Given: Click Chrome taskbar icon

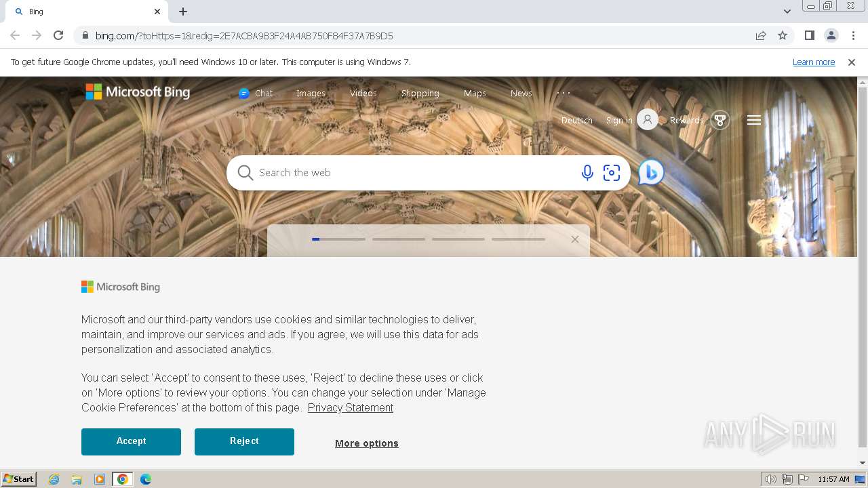Looking at the screenshot, I should 123,479.
